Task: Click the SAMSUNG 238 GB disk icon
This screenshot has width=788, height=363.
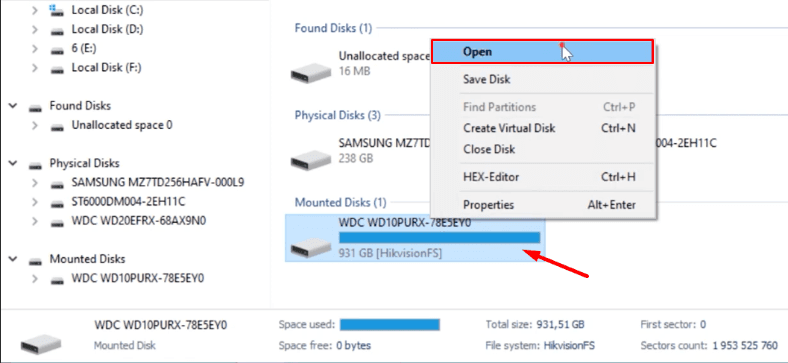Action: click(310, 160)
